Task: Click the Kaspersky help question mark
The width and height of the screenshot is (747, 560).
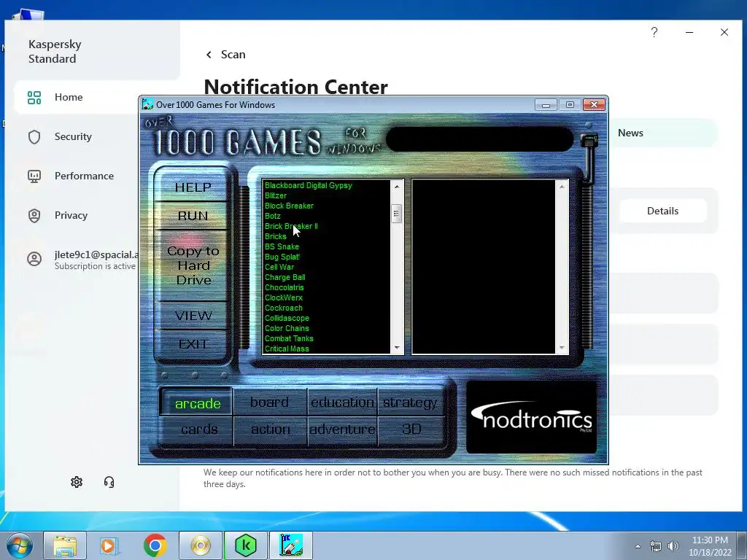Action: (654, 32)
